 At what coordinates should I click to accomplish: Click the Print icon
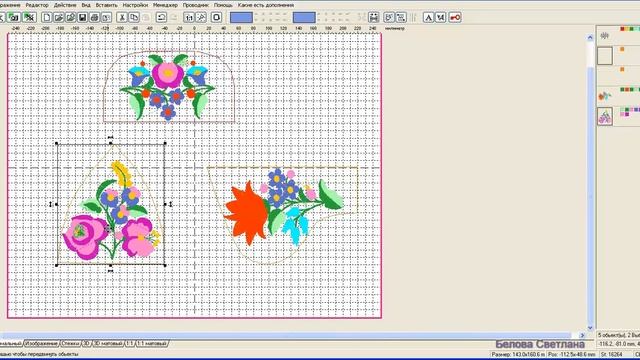94,17
